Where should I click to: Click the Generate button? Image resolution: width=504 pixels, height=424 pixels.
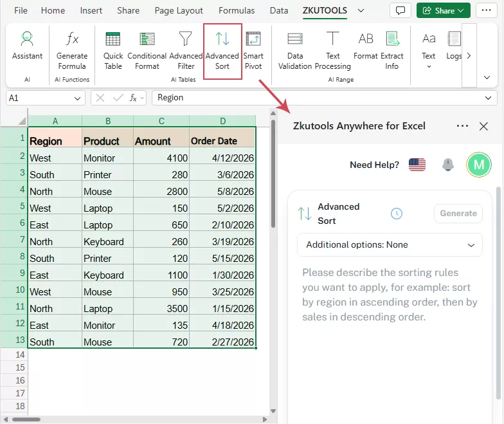pos(458,214)
